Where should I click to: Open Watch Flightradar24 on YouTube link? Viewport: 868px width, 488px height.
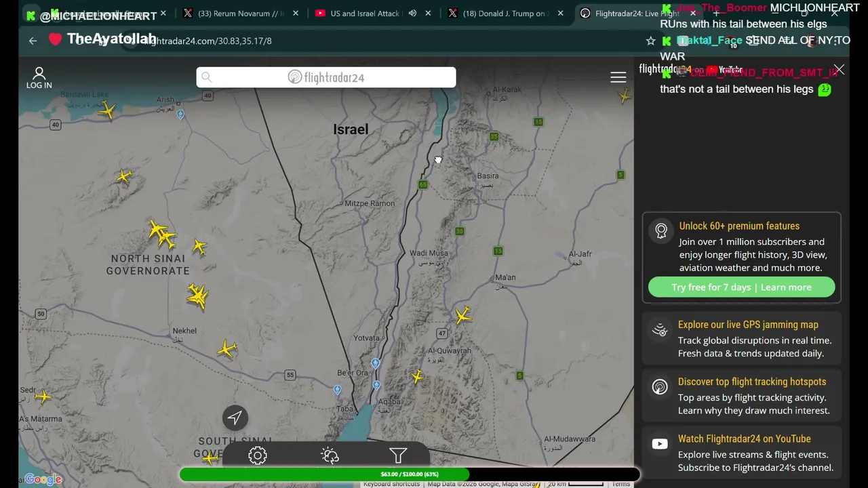[744, 439]
